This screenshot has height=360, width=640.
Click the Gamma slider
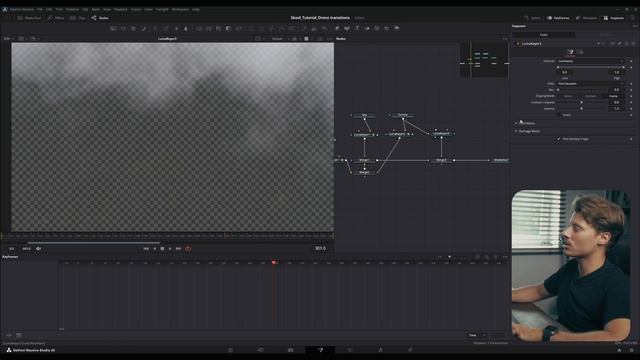[582, 109]
